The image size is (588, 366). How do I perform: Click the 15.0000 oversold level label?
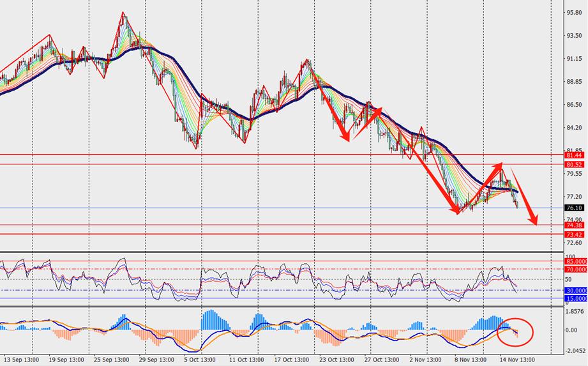tap(577, 298)
